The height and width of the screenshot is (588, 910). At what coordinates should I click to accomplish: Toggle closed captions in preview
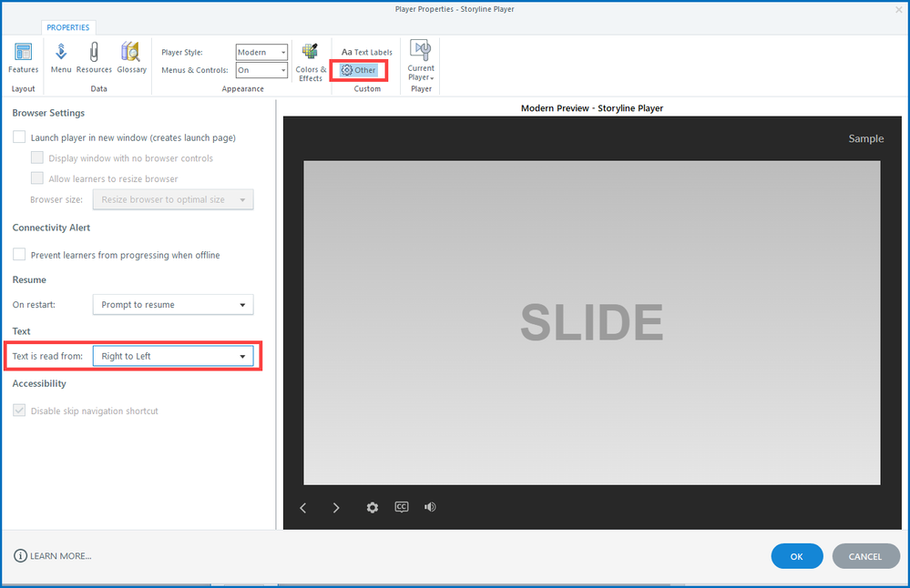click(402, 507)
